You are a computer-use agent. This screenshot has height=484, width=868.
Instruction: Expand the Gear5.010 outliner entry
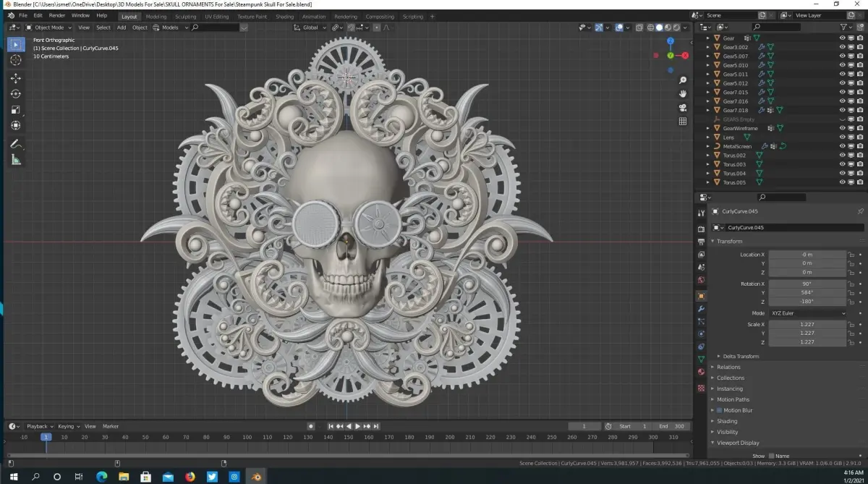(708, 65)
